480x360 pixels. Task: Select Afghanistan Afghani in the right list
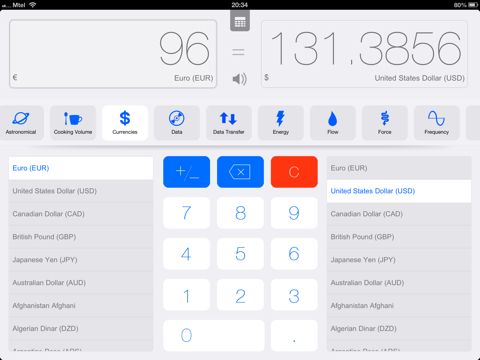399,306
